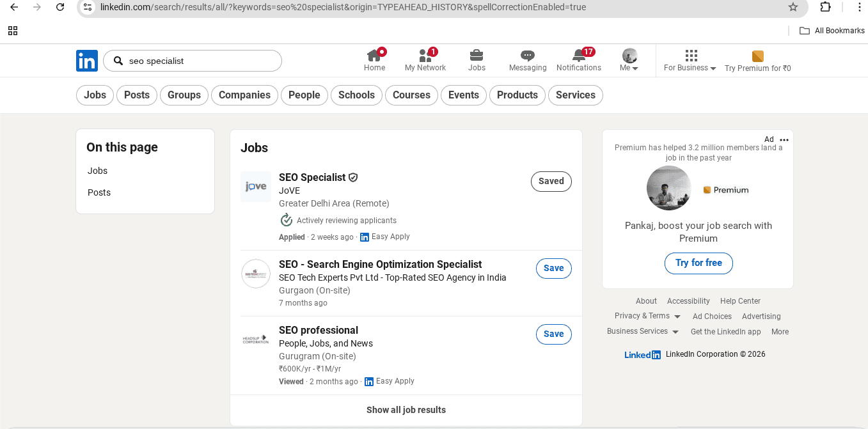Open the SEO professional job listing
The image size is (868, 429).
(319, 330)
